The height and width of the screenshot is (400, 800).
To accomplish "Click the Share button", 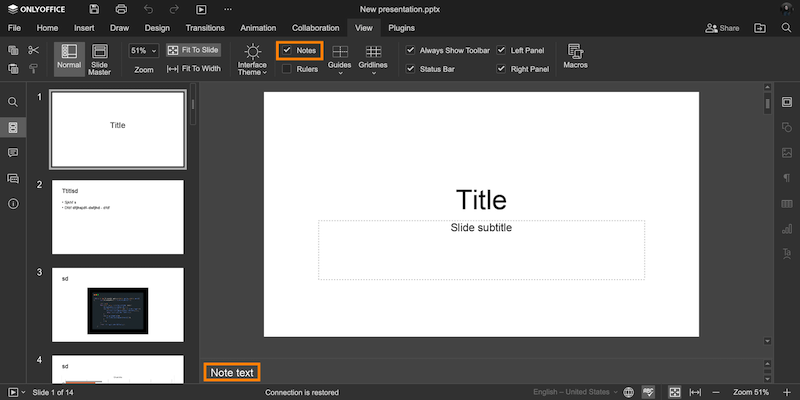I will (722, 28).
